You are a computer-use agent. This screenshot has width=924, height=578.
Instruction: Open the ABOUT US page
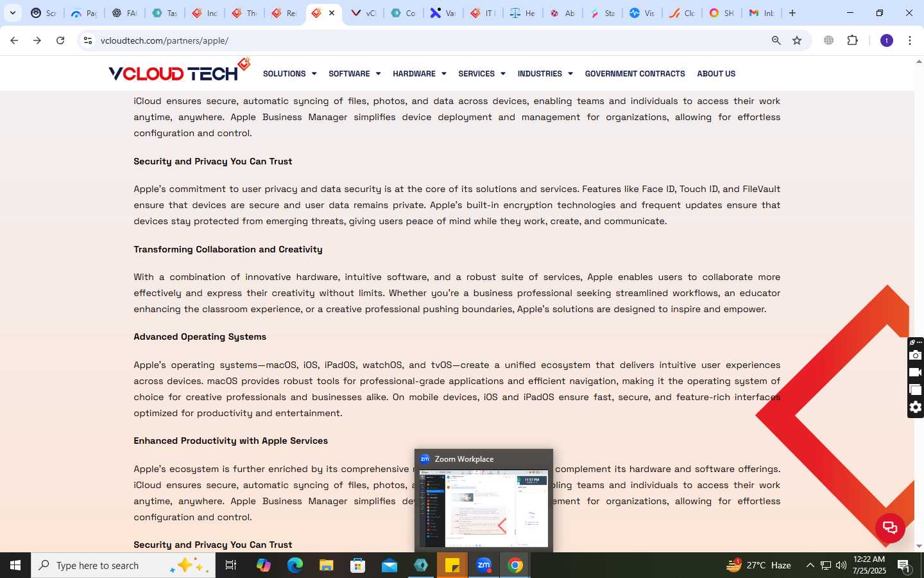pyautogui.click(x=716, y=74)
